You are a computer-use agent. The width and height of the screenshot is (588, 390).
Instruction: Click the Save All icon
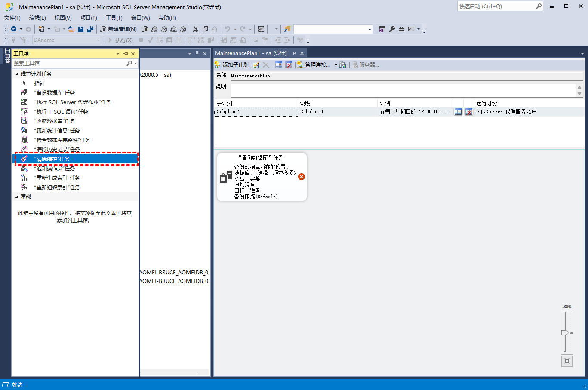[90, 29]
